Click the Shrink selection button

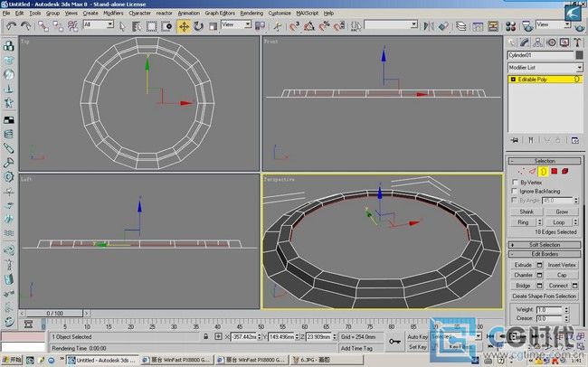pos(526,212)
